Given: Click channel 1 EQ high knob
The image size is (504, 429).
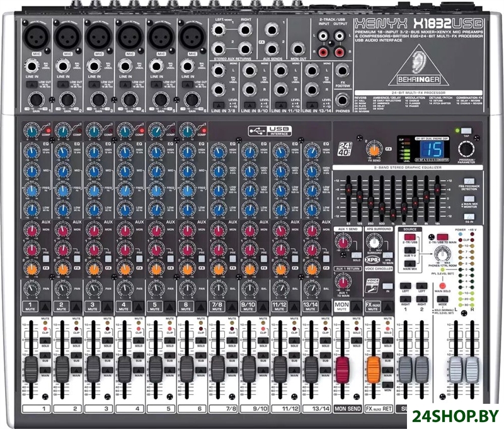Looking at the screenshot, I should [31, 151].
